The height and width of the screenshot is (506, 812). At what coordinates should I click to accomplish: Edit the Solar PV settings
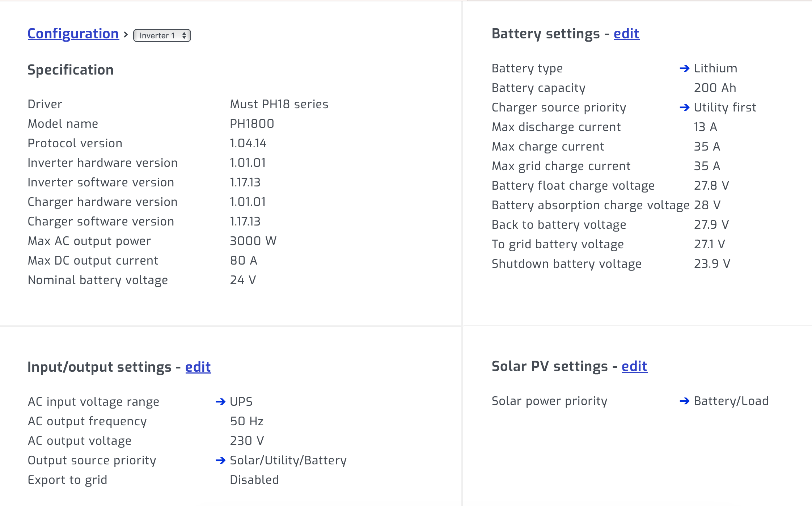click(x=634, y=366)
